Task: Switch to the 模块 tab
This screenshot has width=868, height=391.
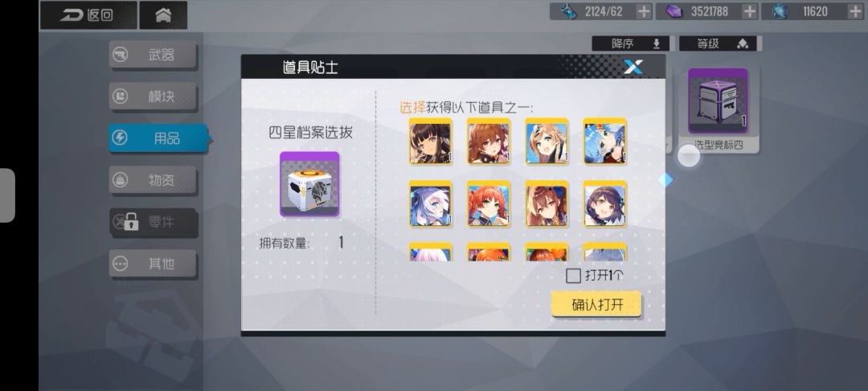Action: tap(153, 97)
